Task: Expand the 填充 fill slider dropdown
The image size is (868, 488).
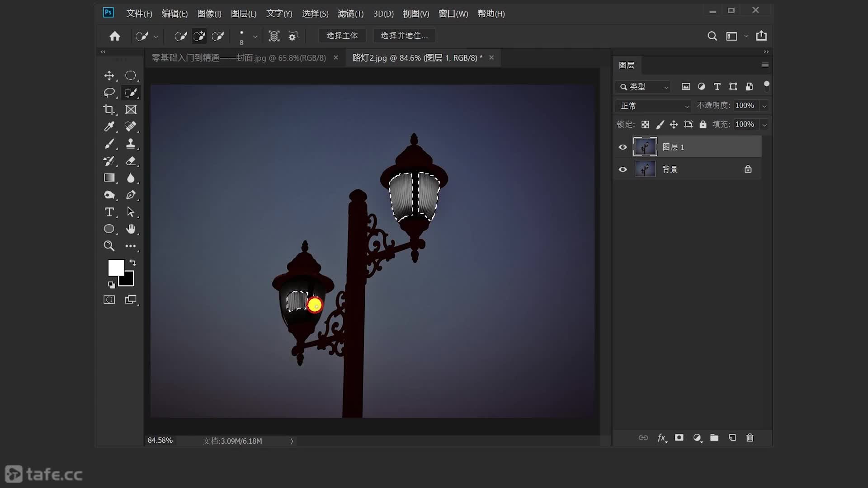Action: coord(764,125)
